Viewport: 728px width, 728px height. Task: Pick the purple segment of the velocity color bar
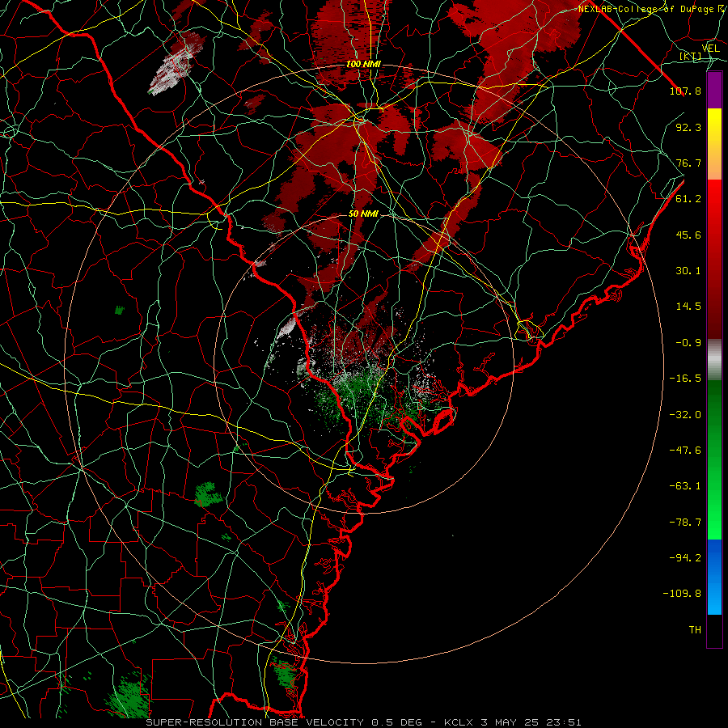714,90
